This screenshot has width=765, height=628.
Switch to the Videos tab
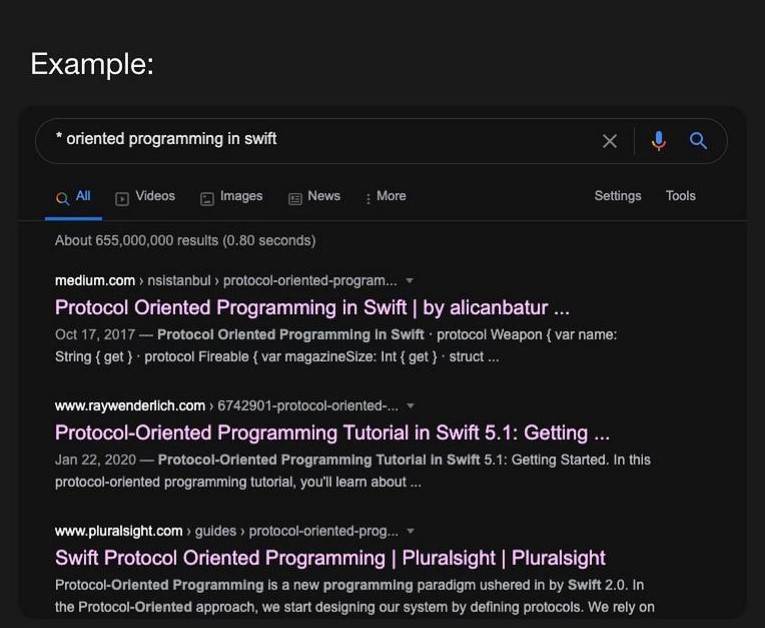[145, 196]
